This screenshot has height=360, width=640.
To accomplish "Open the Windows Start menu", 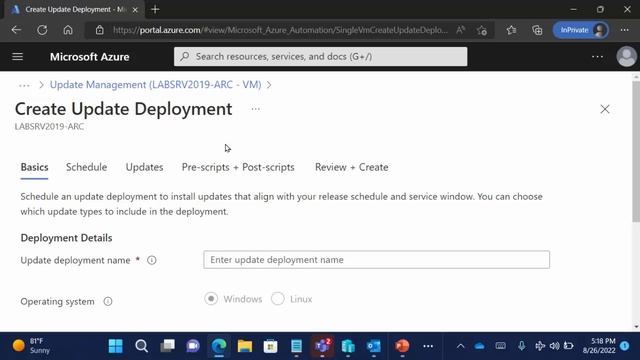I will point(116,346).
